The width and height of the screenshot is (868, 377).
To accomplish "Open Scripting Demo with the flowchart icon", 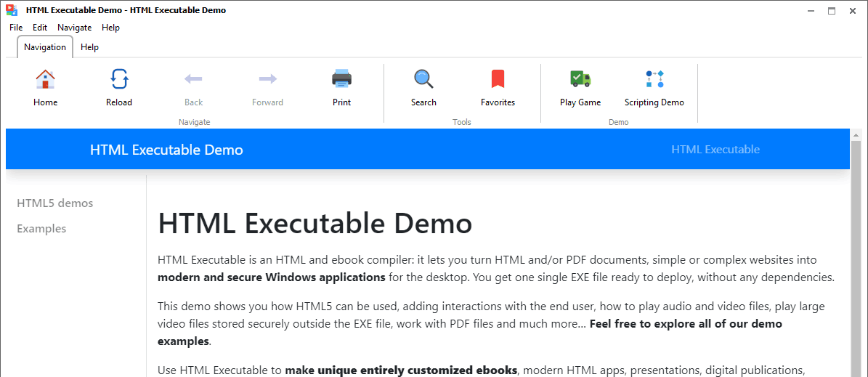I will [x=654, y=79].
